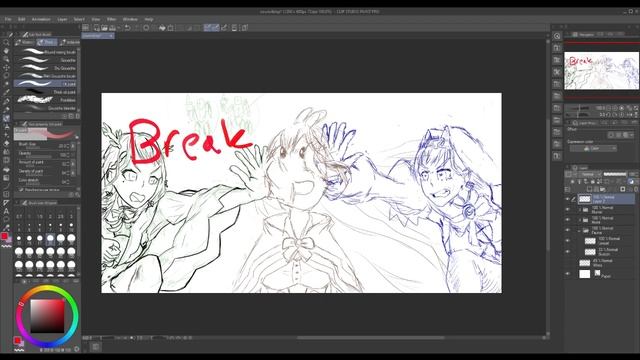Select the Ruler tool
640x360 pixels.
(6, 202)
